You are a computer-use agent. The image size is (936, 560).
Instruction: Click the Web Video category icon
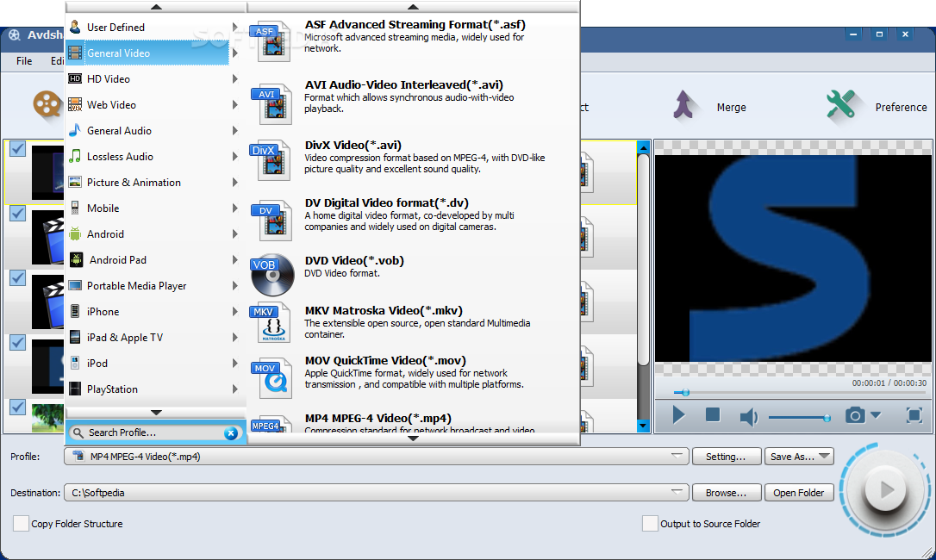point(75,104)
